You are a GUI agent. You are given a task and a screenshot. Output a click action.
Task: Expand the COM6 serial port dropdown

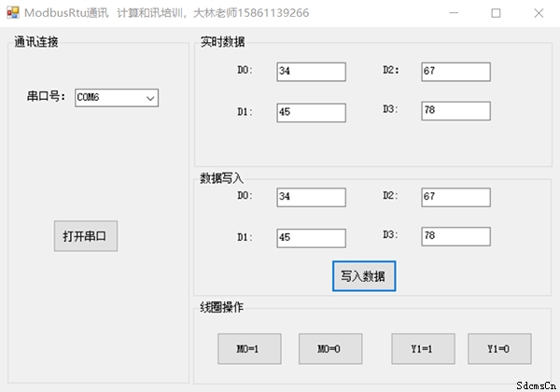[x=150, y=98]
